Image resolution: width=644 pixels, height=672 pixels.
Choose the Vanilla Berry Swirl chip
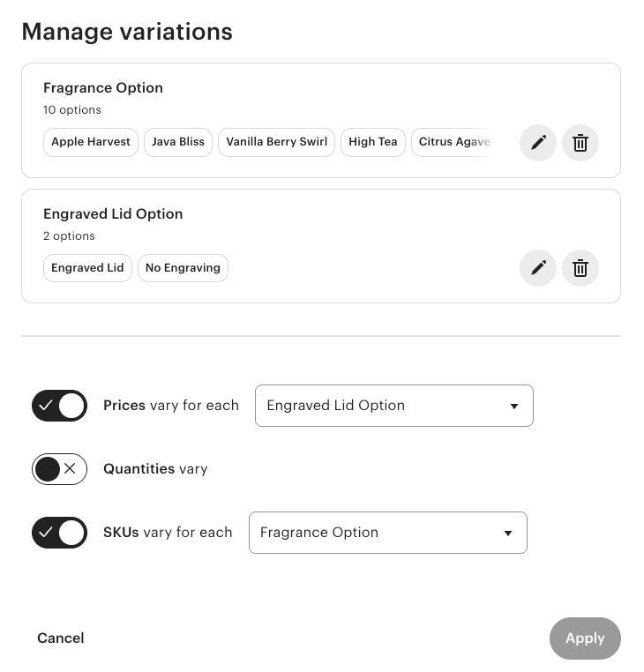(276, 142)
